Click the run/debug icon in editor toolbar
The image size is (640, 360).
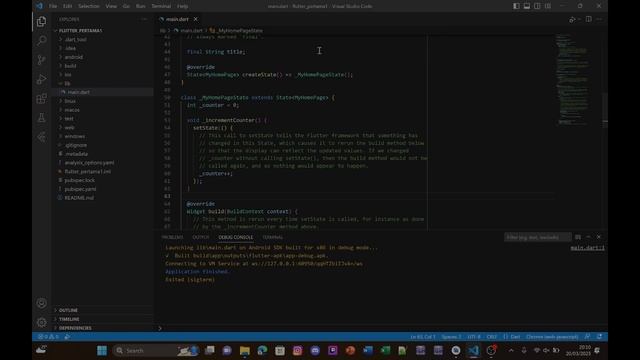tap(572, 19)
